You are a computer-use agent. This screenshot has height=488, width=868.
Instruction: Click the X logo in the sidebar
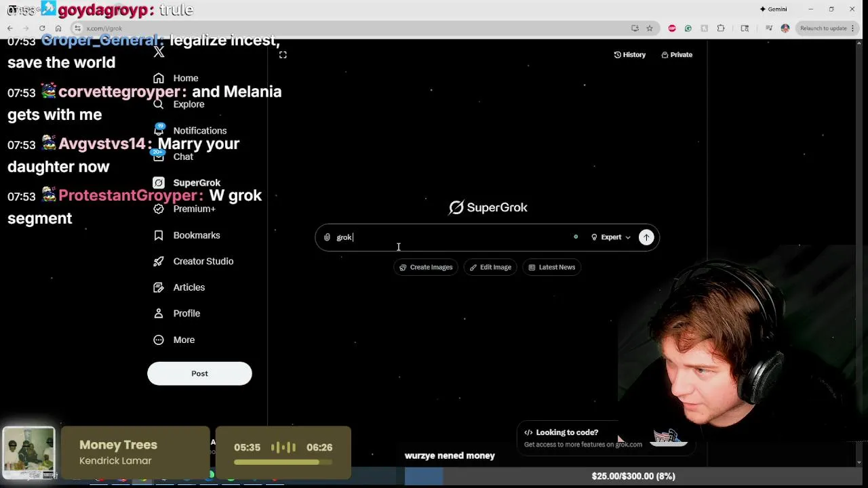pyautogui.click(x=159, y=52)
